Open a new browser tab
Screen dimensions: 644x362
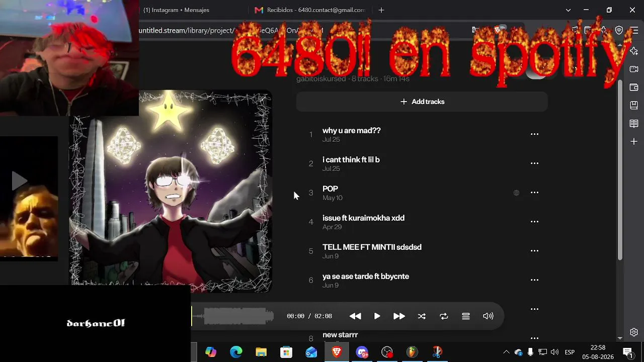click(381, 10)
